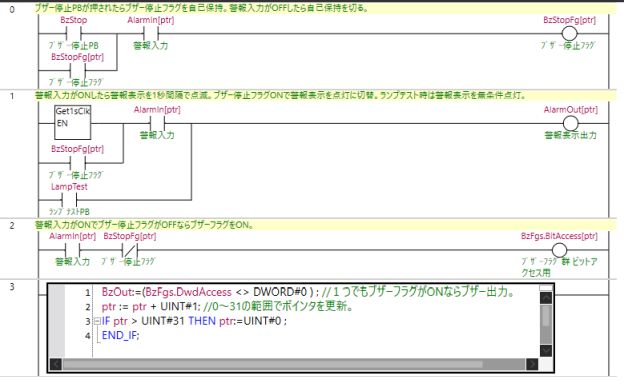The image size is (624, 384).
Task: Select the BzStopFg[ptr] contact in rung 1
Action: 77,163
